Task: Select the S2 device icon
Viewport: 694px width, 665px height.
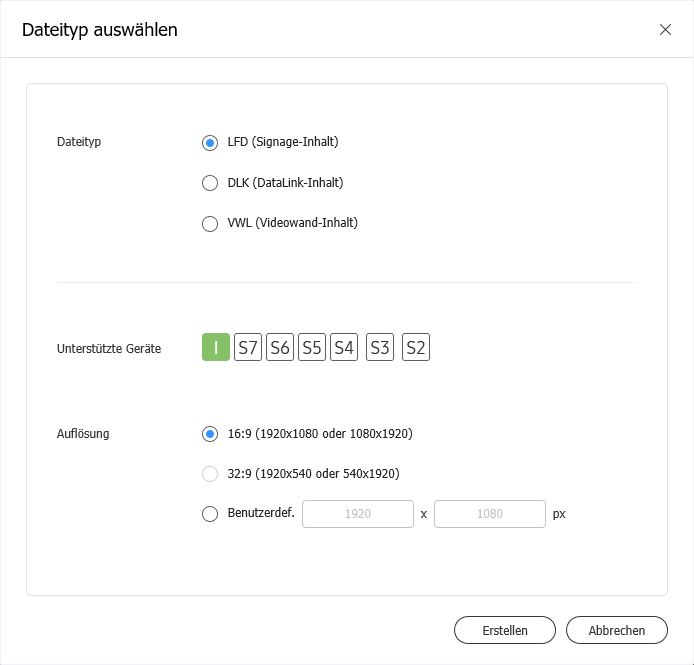Action: (416, 348)
